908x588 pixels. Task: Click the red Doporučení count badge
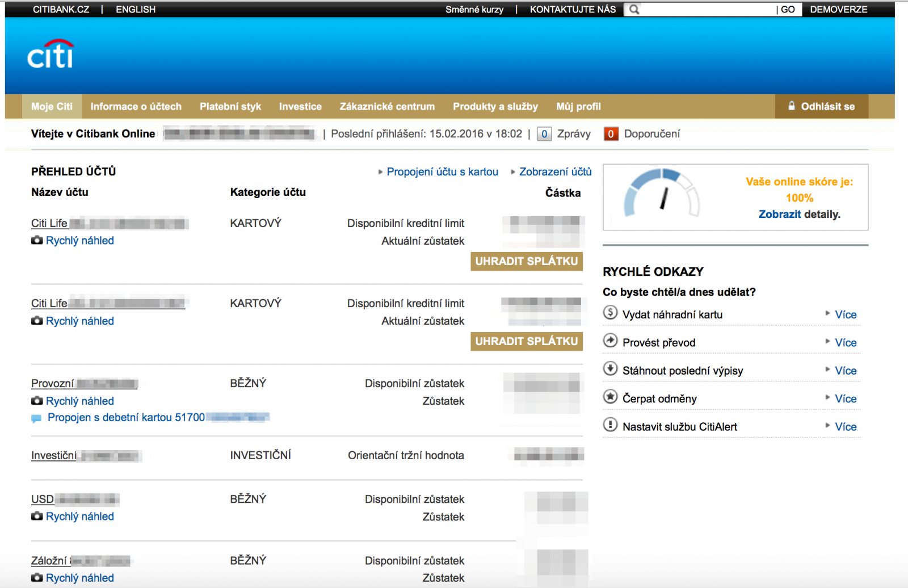[x=611, y=134]
